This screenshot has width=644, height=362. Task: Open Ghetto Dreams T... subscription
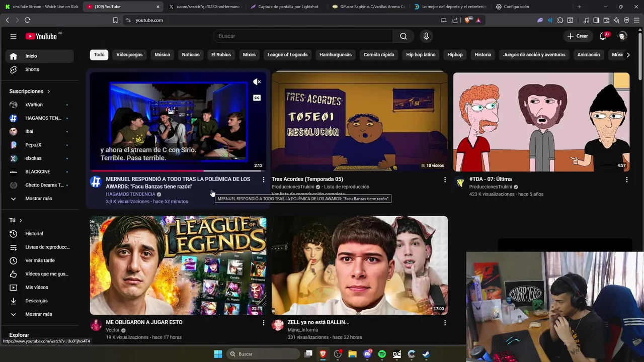[40, 185]
